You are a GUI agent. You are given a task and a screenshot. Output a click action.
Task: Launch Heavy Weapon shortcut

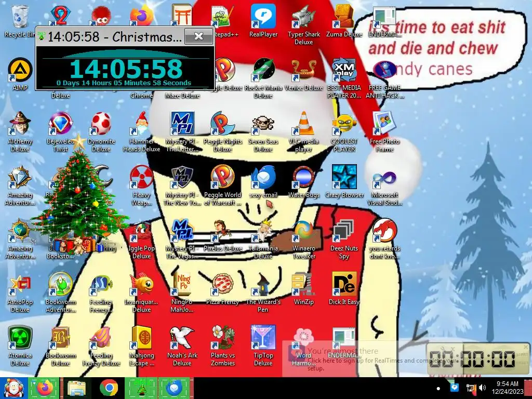[141, 185]
